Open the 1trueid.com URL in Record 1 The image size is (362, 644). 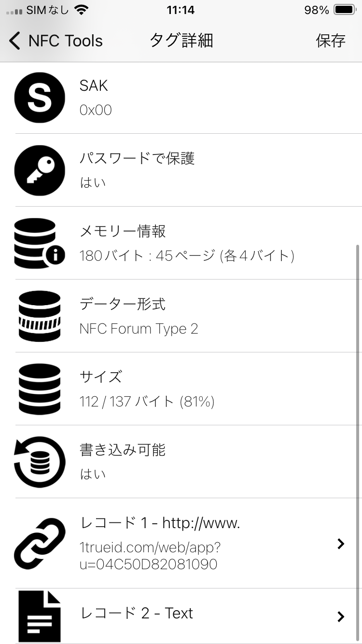pos(150,556)
